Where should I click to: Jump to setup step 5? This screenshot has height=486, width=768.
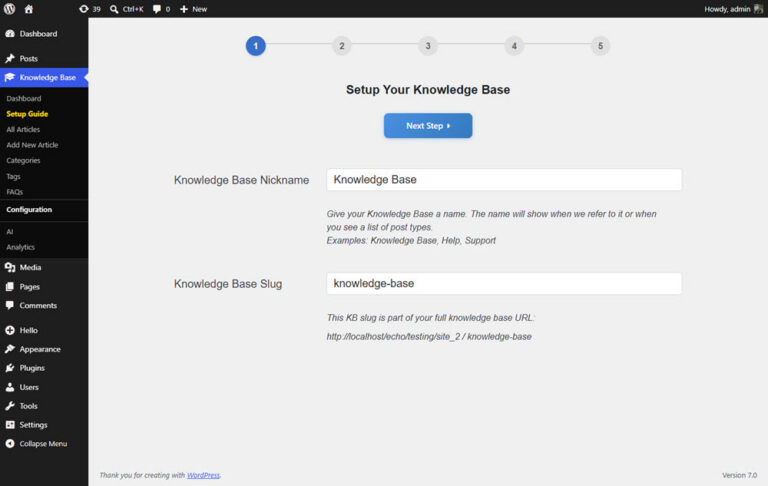(x=600, y=46)
